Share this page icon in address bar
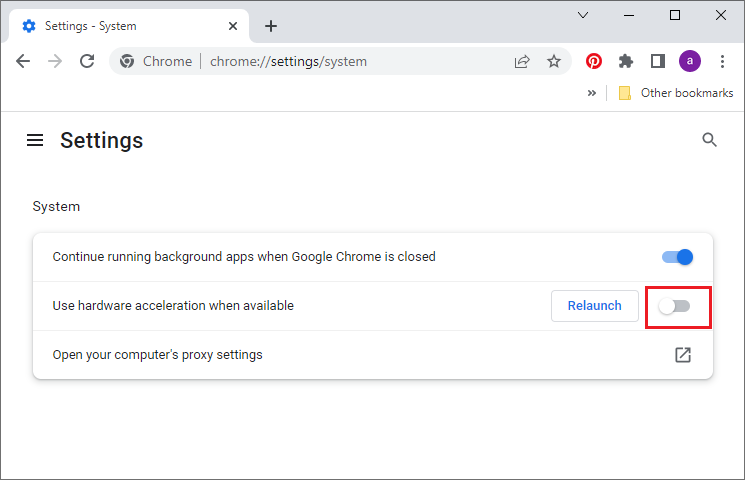Screen dimensions: 745x480 click(x=522, y=61)
